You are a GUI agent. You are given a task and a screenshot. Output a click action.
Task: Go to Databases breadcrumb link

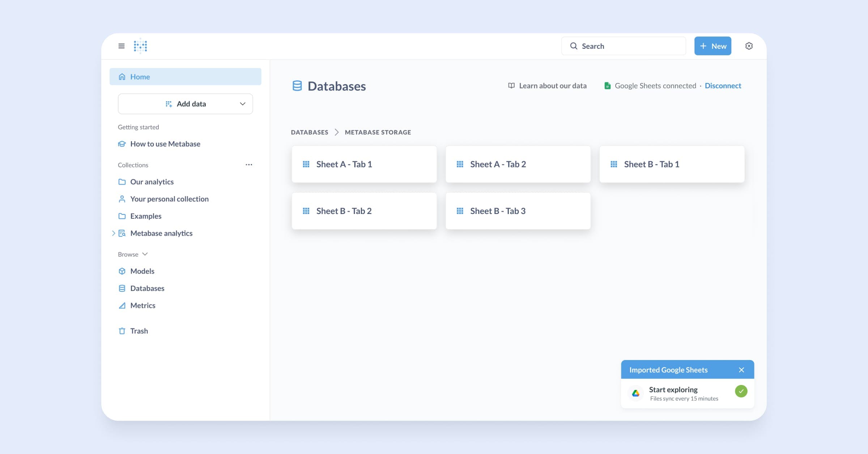click(x=310, y=132)
